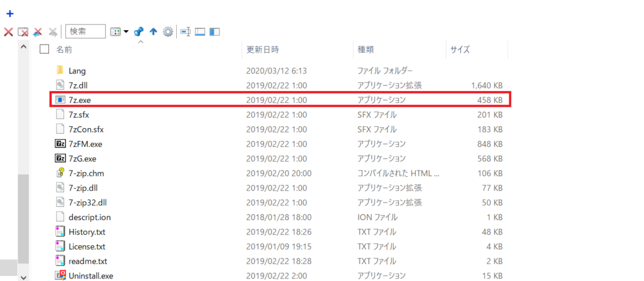Select the 7-zip.chm file name

(x=86, y=174)
